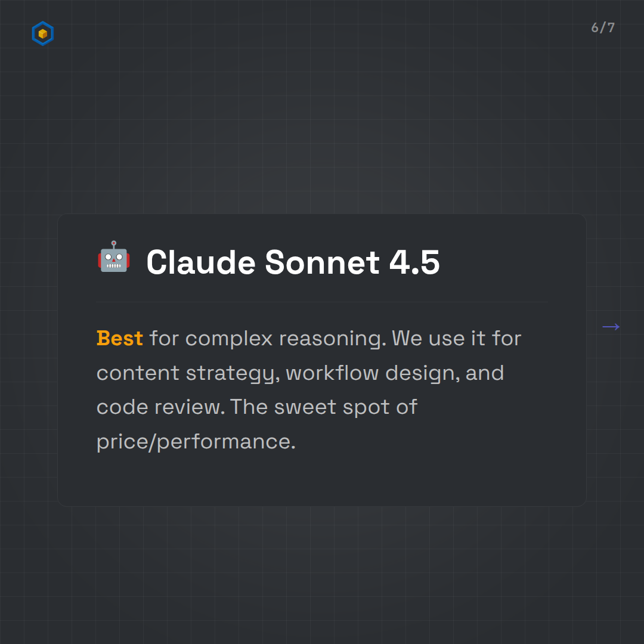Click the word "The" before "sweet spot"
Image resolution: width=644 pixels, height=644 pixels.
coord(249,407)
